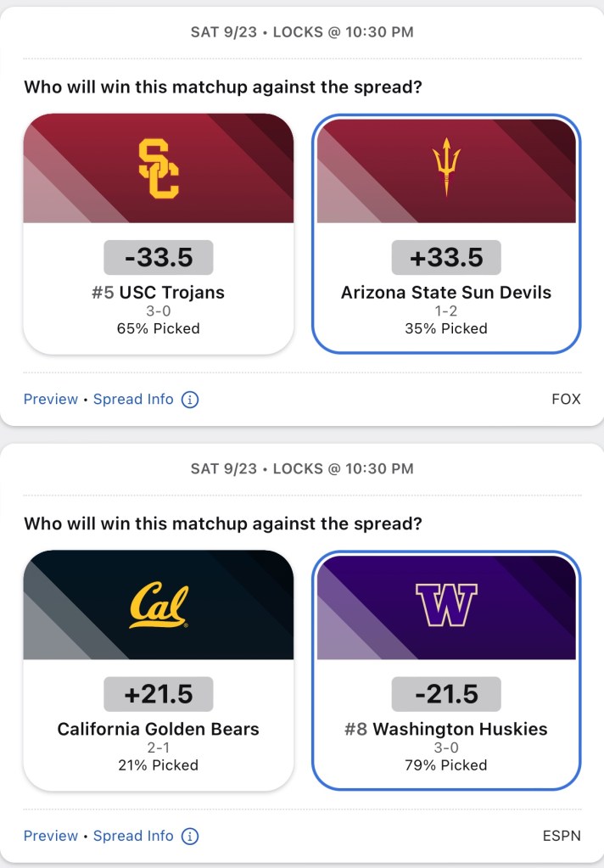The image size is (604, 868).
Task: Click the -33.5 spread badge
Action: [159, 257]
